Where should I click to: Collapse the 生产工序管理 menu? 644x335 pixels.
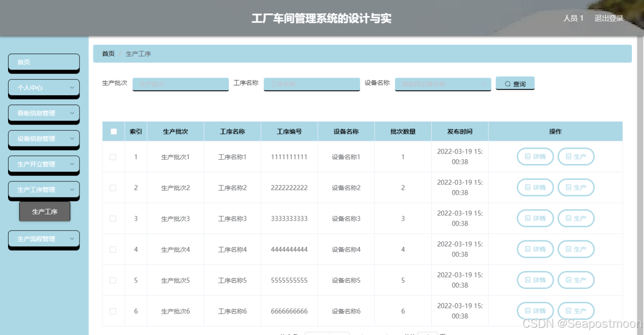point(43,190)
